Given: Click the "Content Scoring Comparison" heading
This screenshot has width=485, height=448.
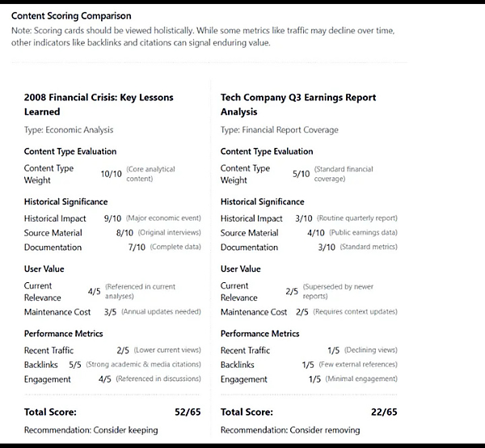Looking at the screenshot, I should pyautogui.click(x=71, y=16).
